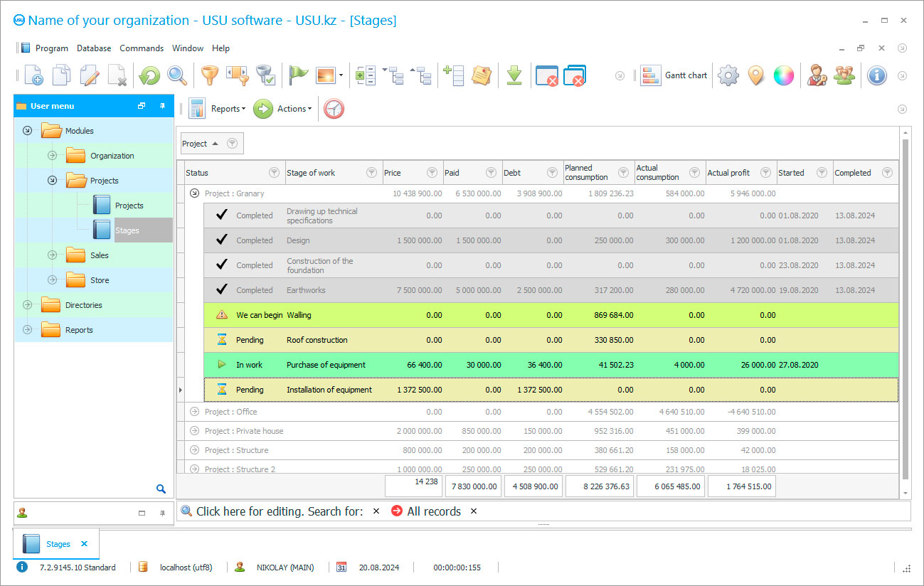This screenshot has width=924, height=586.
Task: Open the search magnifier tool
Action: click(176, 75)
